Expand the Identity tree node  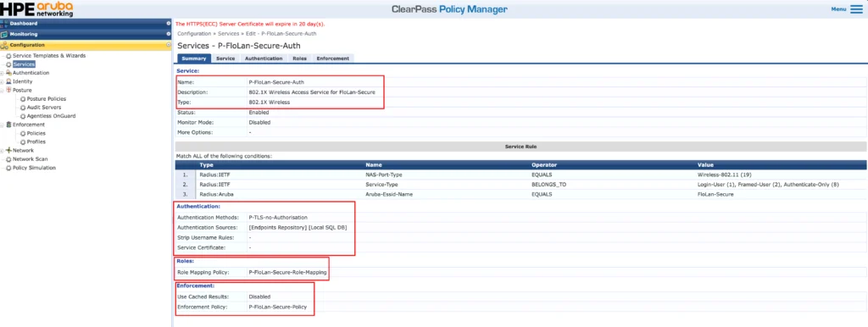point(3,81)
